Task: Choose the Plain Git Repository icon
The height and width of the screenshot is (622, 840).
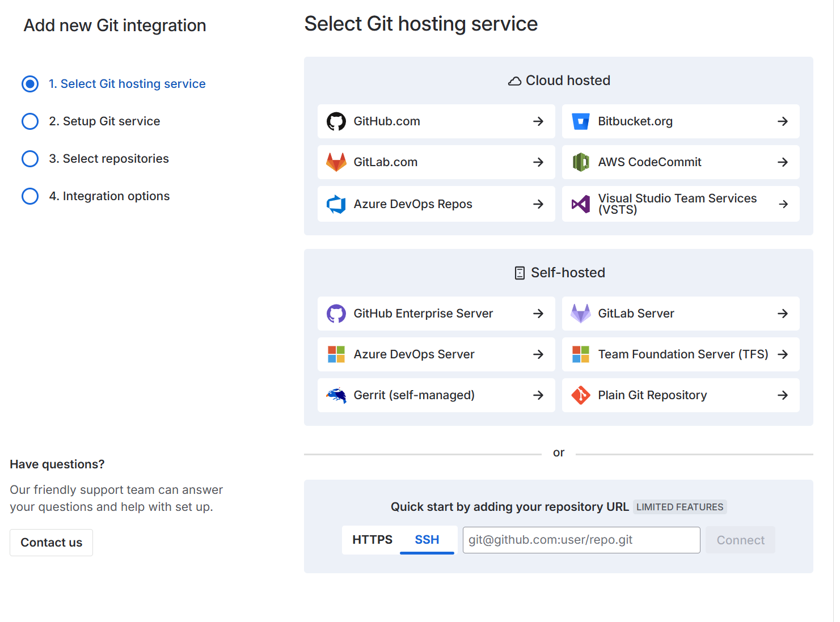Action: (x=580, y=395)
